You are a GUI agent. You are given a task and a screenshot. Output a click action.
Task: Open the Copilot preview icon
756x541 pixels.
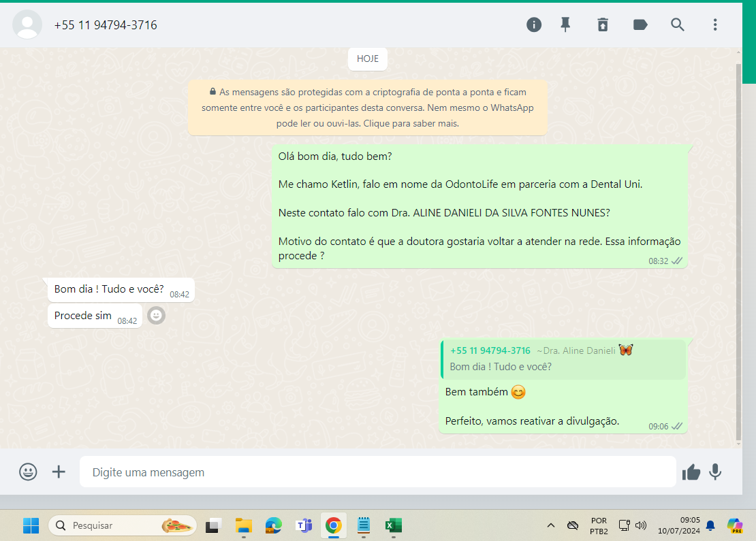click(x=735, y=525)
